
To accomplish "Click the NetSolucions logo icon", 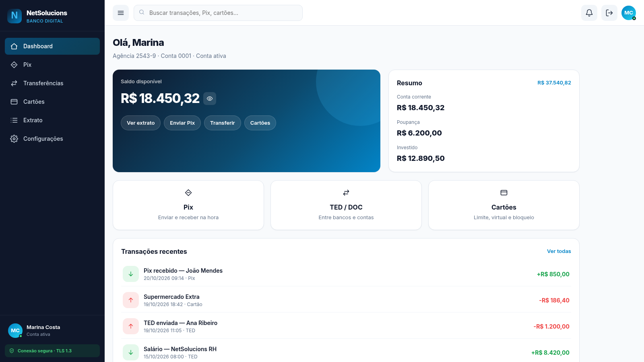I will (14, 16).
